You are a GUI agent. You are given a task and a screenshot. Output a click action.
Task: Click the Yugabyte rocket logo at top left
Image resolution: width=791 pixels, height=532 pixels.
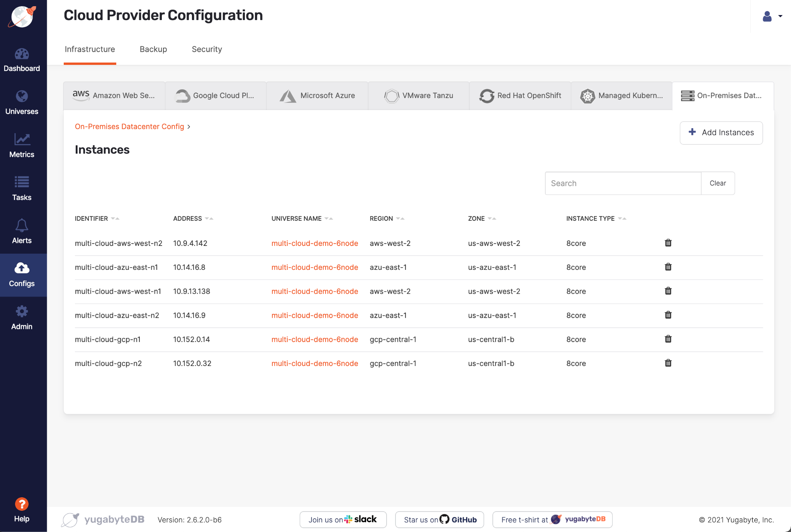pyautogui.click(x=23, y=17)
